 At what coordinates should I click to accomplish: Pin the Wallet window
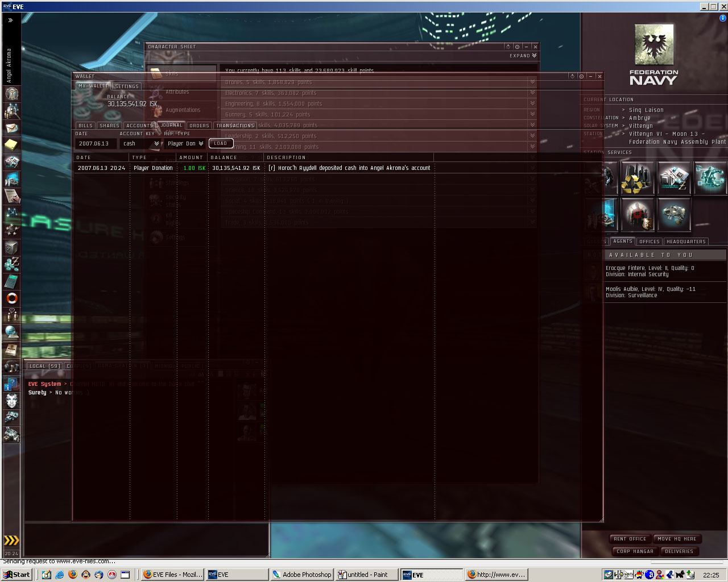click(581, 76)
